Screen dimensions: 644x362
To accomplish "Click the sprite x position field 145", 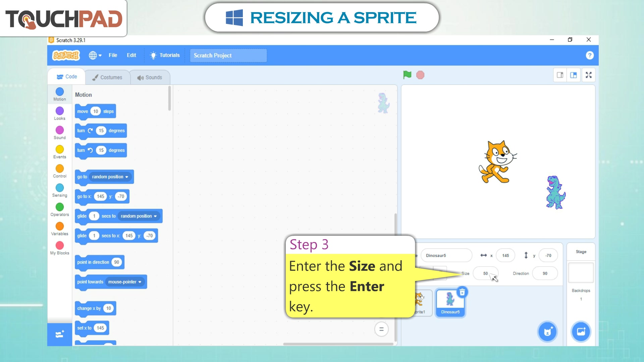I will [505, 256].
